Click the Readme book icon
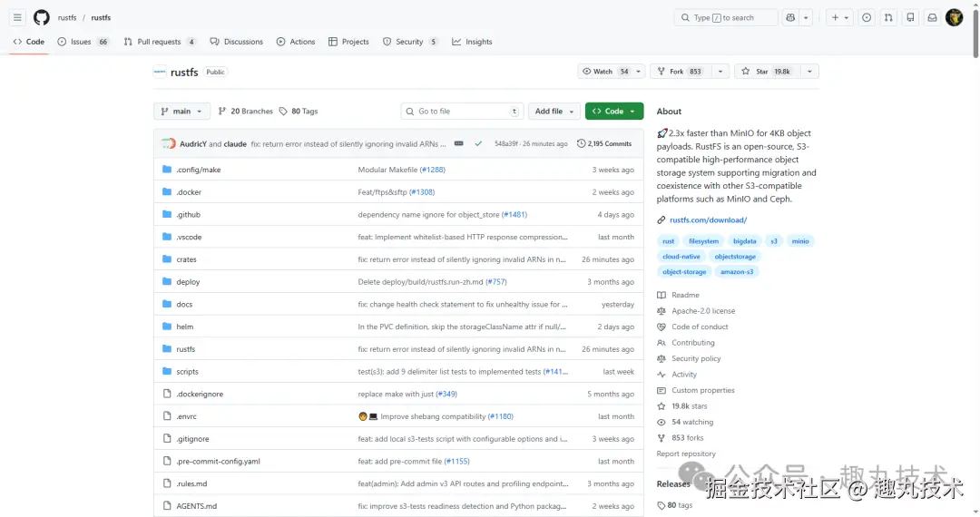The width and height of the screenshot is (980, 517). [x=661, y=295]
